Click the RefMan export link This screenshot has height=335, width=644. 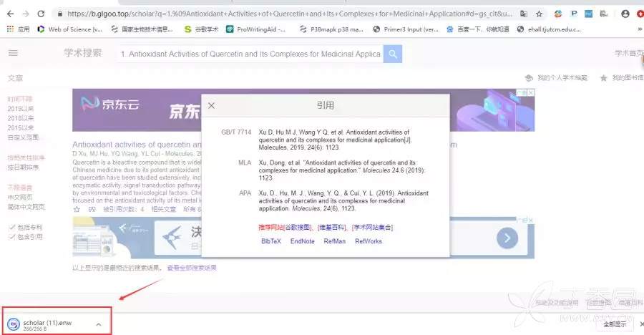tap(335, 241)
